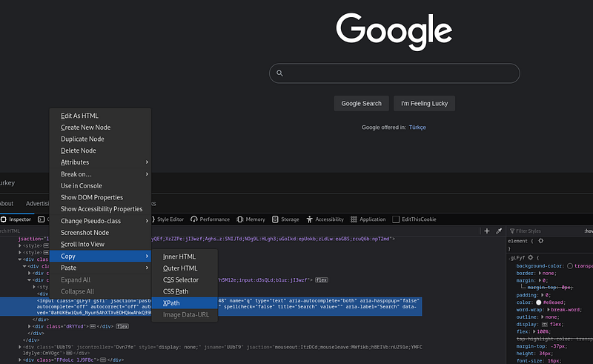The image size is (593, 364).
Task: Open the Performance panel
Action: point(211,219)
